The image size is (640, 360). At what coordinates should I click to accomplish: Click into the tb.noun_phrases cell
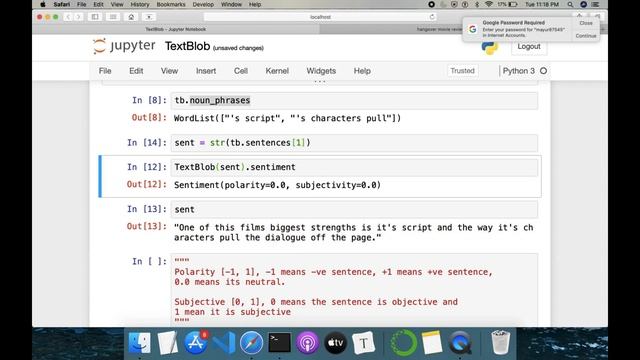(354, 100)
